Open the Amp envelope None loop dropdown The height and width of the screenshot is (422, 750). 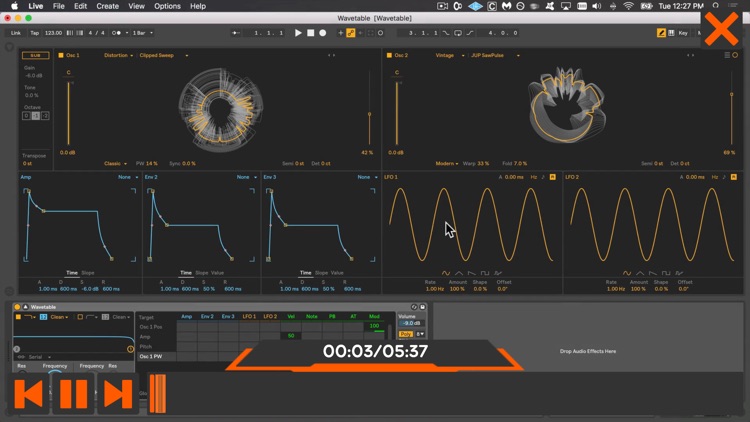[x=128, y=177]
